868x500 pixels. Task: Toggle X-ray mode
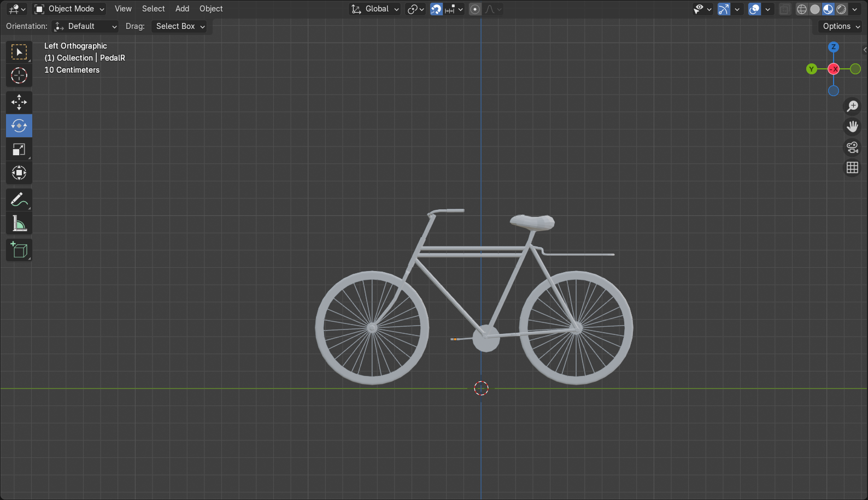(x=784, y=9)
